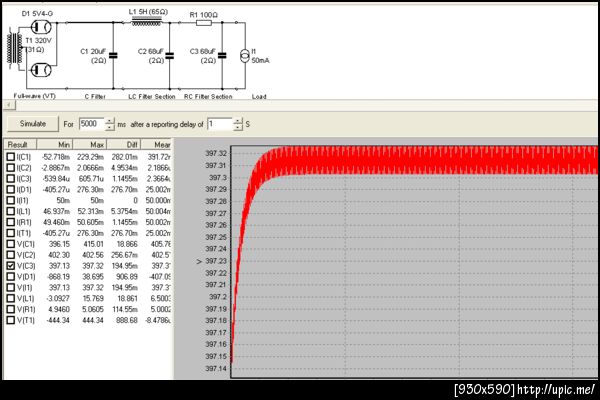Click the V(D1) min value -868.19
The height and width of the screenshot is (400, 600).
click(x=57, y=276)
